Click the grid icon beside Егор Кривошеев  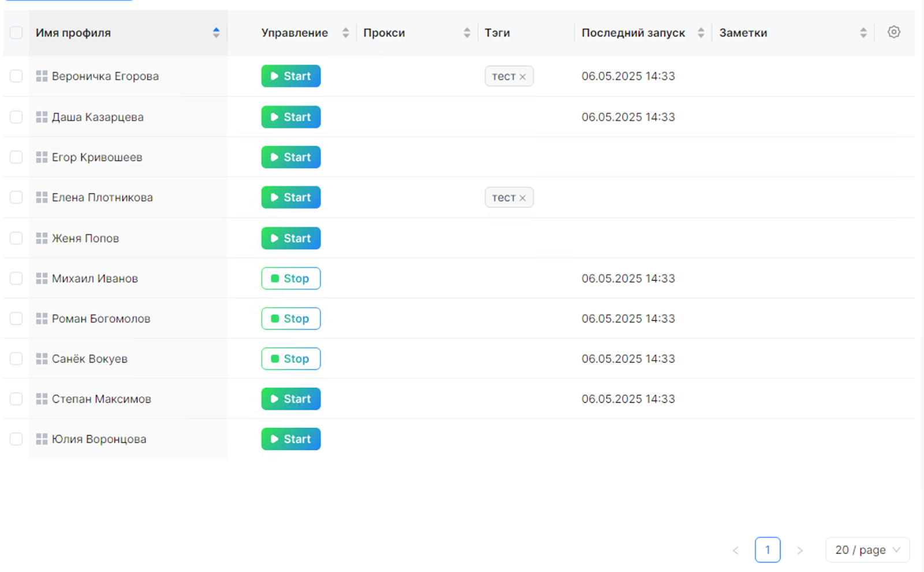(42, 157)
